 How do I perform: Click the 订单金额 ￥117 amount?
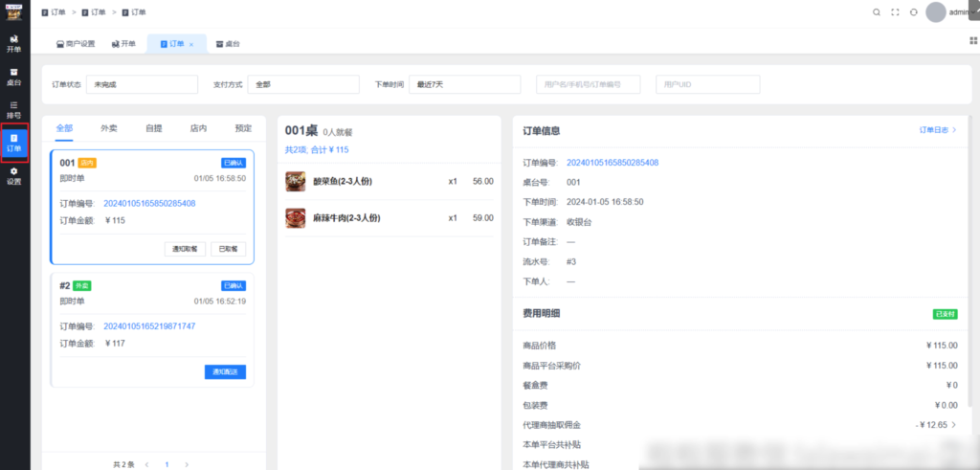[x=116, y=343]
